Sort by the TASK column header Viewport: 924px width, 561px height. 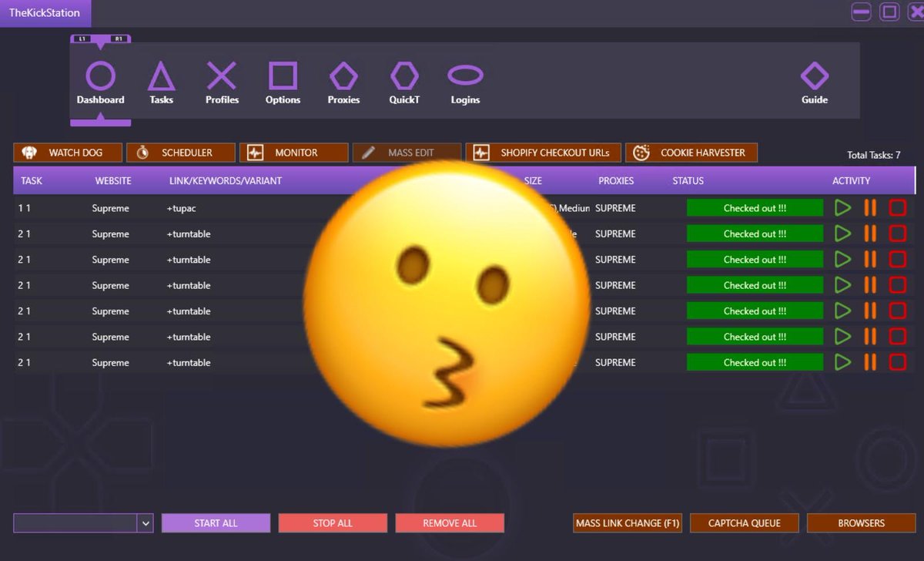32,181
